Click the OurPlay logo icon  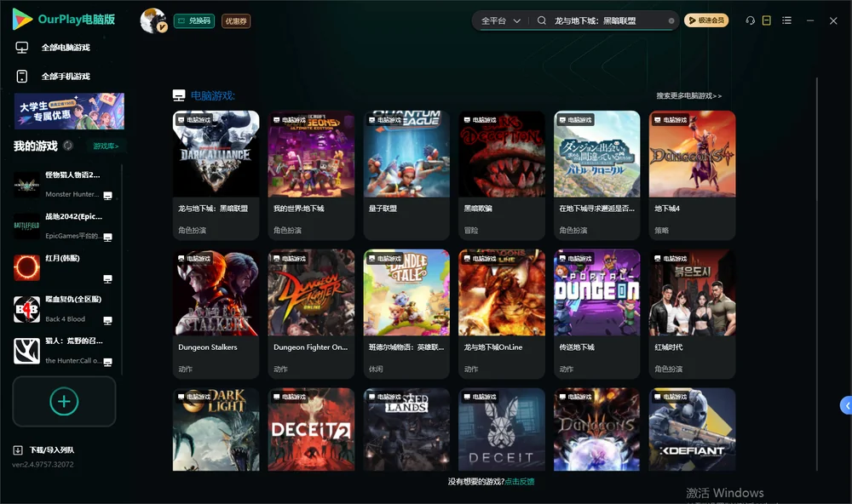[22, 19]
